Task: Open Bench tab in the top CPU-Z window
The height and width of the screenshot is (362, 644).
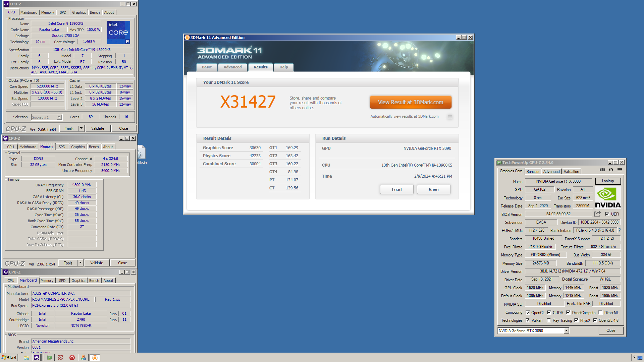Action: [95, 12]
